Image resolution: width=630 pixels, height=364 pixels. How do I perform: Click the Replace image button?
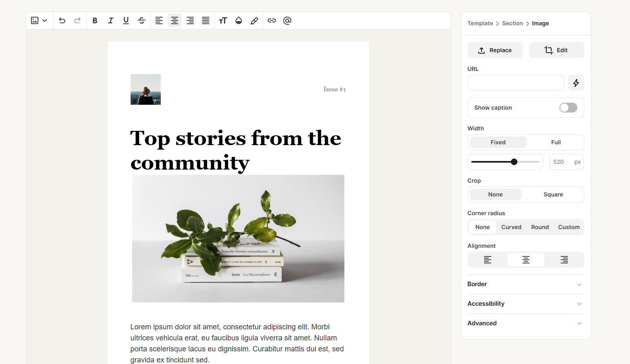coord(495,50)
